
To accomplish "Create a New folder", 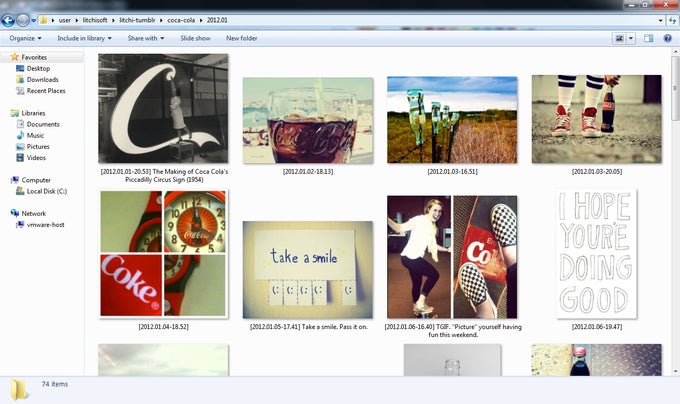I will pos(242,38).
